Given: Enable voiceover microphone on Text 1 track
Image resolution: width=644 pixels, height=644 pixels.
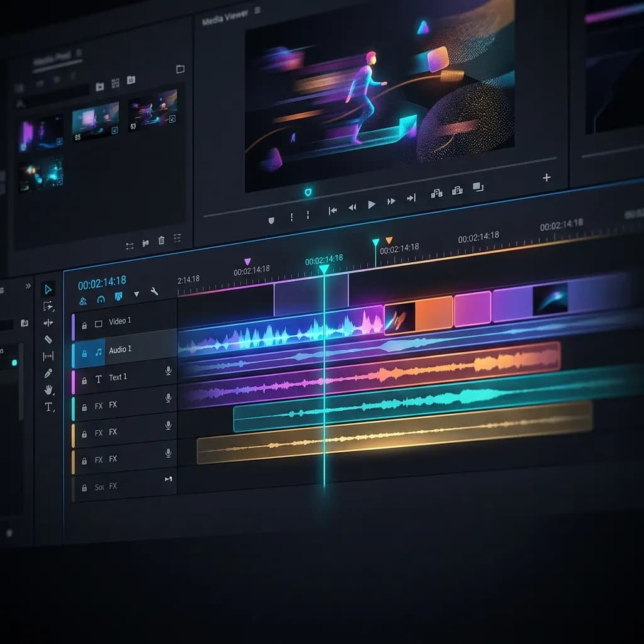Looking at the screenshot, I should tap(168, 370).
